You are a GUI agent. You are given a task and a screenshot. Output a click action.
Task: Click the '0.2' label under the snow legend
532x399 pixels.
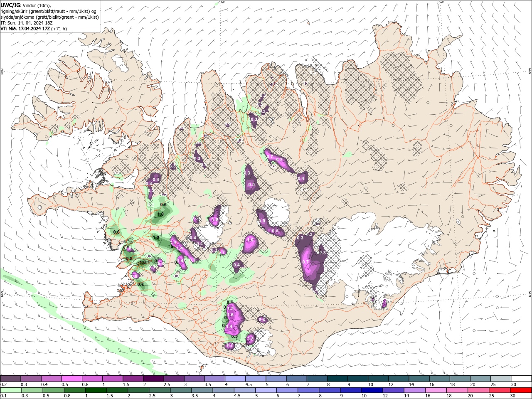(x=3, y=384)
